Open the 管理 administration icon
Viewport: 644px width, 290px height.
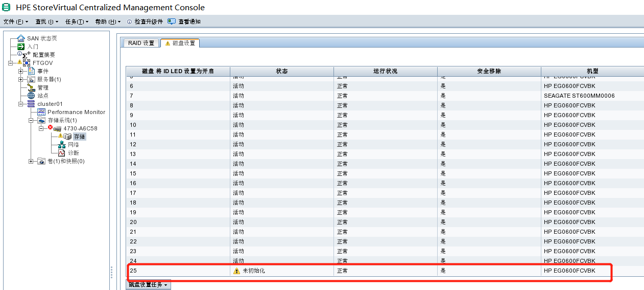(31, 87)
